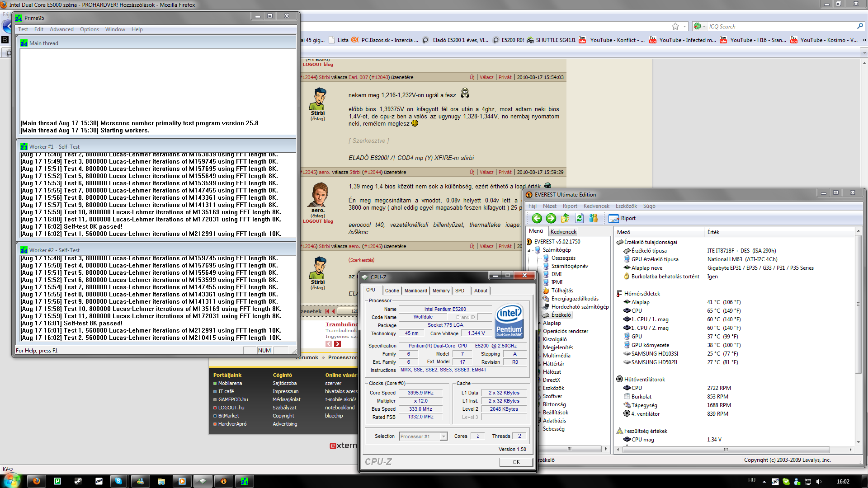Screen dimensions: 868x488
Task: Click Worker #1 Self-Test window icon
Action: pyautogui.click(x=24, y=147)
